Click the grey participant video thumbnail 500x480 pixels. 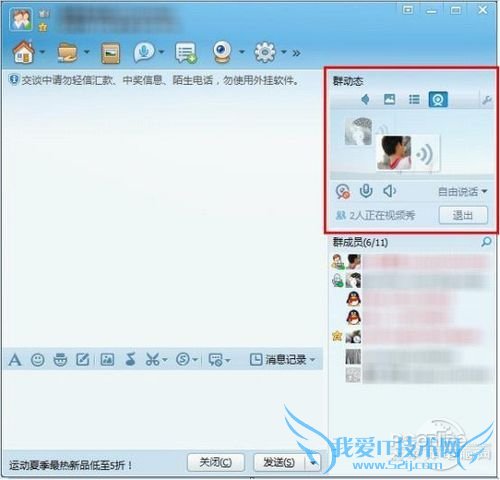click(358, 131)
